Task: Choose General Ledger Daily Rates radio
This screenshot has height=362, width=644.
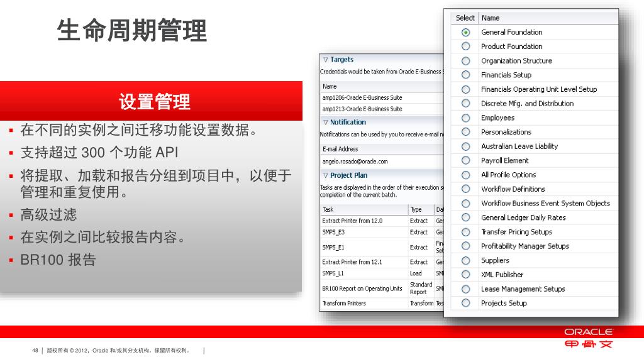Action: (465, 217)
